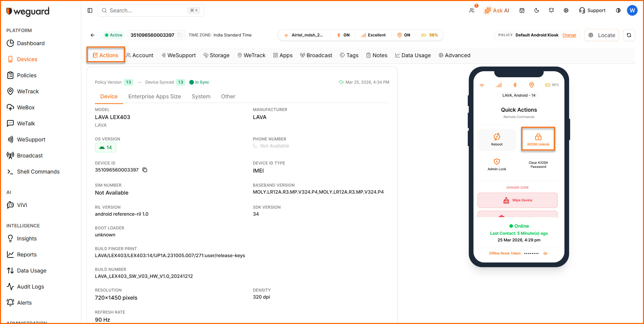This screenshot has width=644, height=324.
Task: Go back using the left arrow icon
Action: pos(93,35)
